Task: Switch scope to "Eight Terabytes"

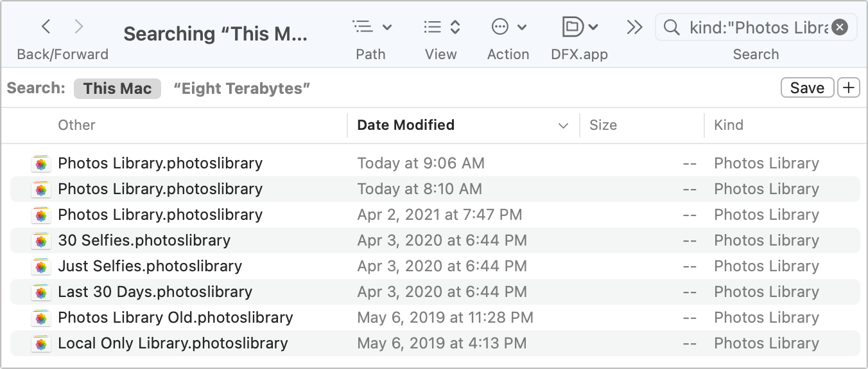Action: pyautogui.click(x=242, y=89)
